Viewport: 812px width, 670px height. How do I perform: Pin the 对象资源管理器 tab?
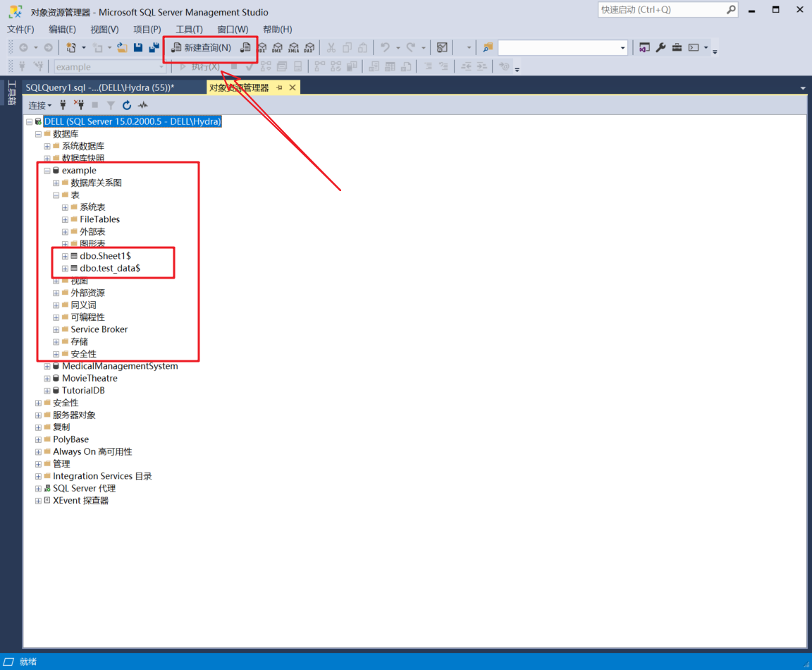point(280,87)
